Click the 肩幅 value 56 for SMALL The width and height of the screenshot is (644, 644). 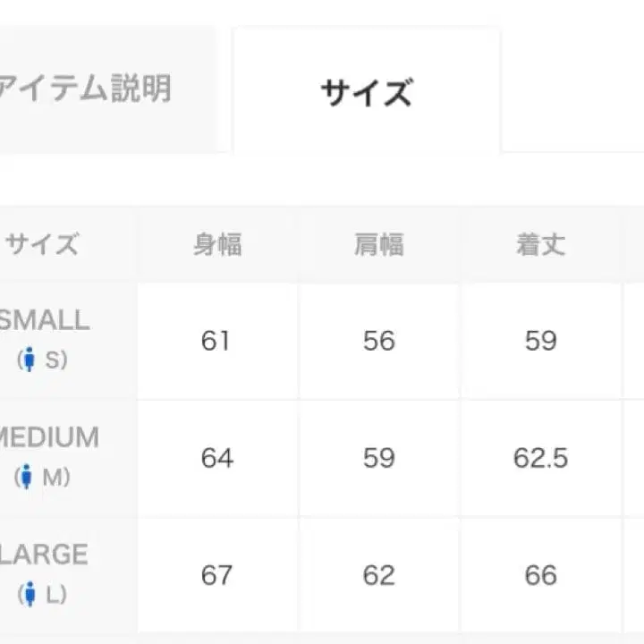coord(379,341)
